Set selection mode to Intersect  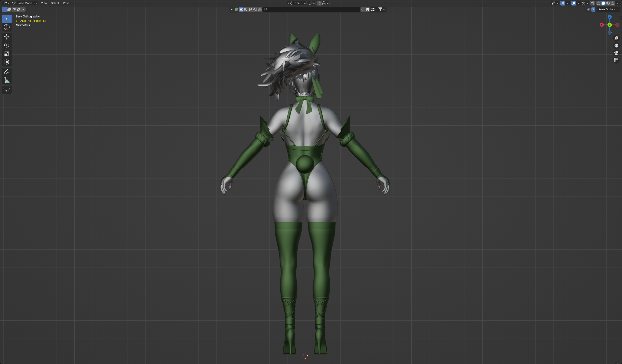[x=23, y=10]
